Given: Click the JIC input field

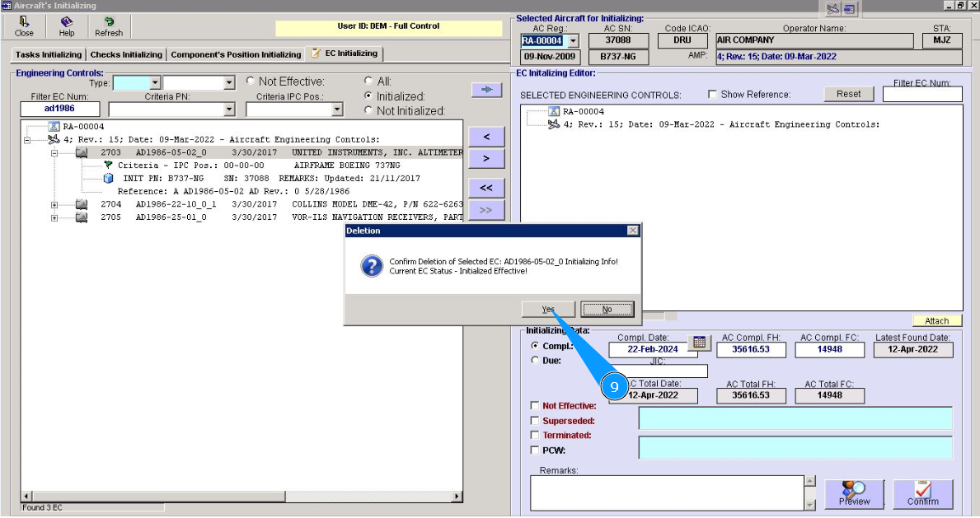Looking at the screenshot, I should tap(658, 371).
